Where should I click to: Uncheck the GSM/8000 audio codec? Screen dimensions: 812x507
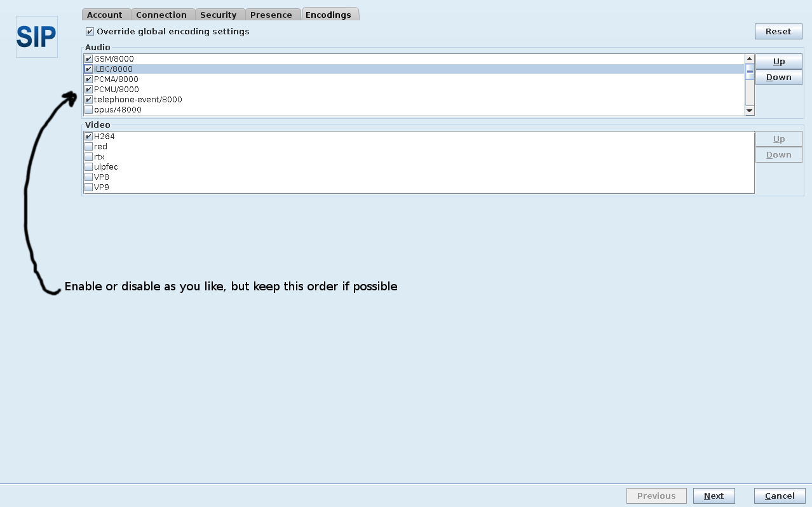point(89,59)
